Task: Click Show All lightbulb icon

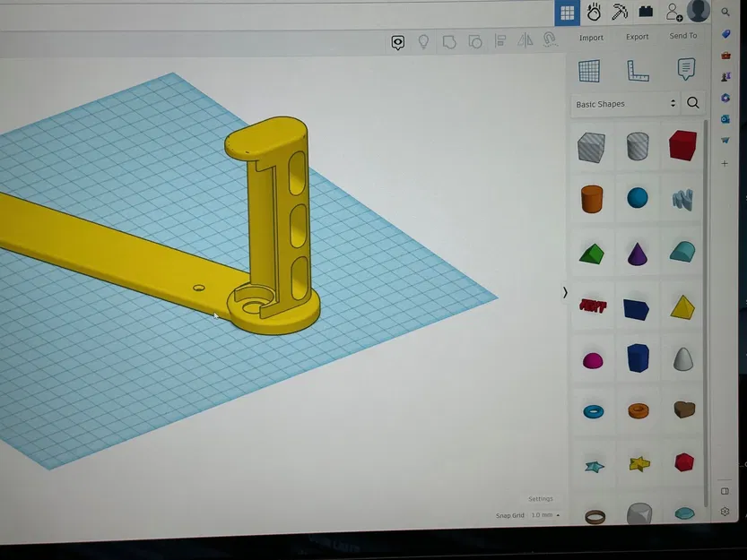Action: 423,42
